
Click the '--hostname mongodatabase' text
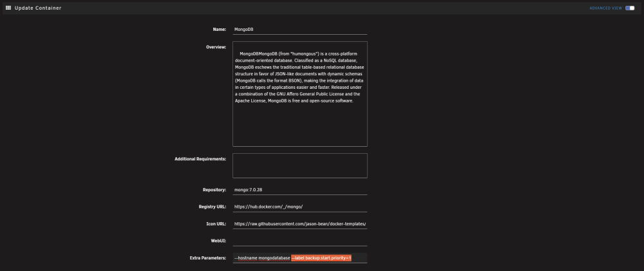(262, 258)
